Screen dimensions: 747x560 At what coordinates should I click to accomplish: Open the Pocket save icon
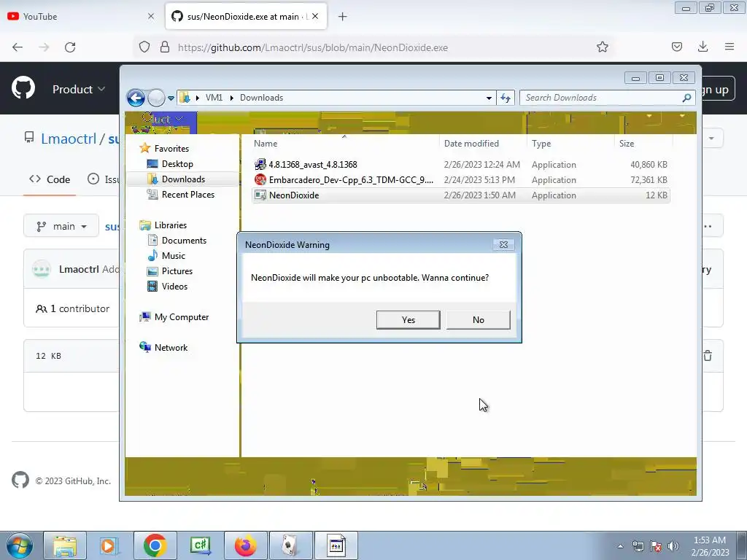[677, 47]
